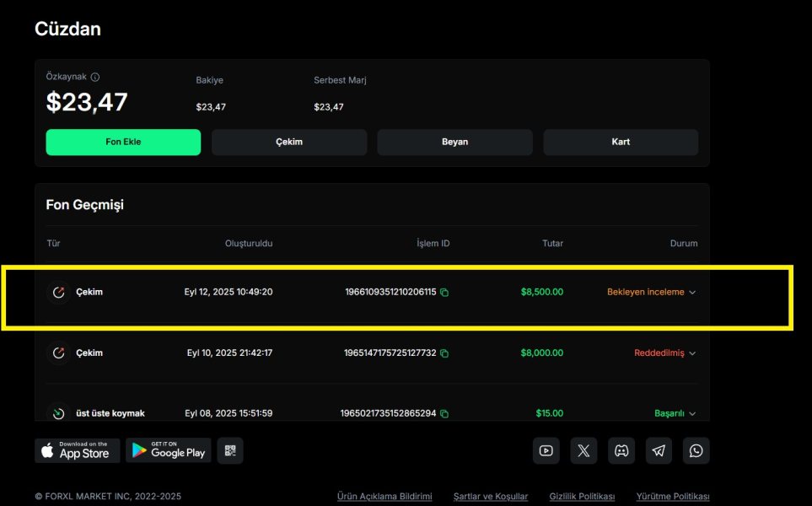Copy transaction ID 1965021735152865294
Image resolution: width=812 pixels, height=506 pixels.
pos(444,413)
